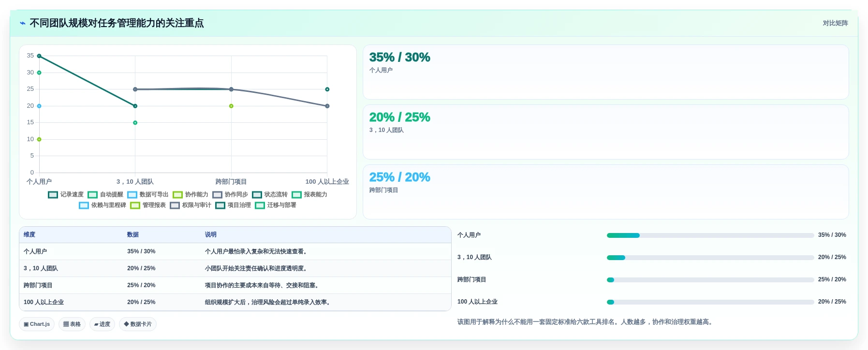Click the 数据 column header

(x=133, y=234)
